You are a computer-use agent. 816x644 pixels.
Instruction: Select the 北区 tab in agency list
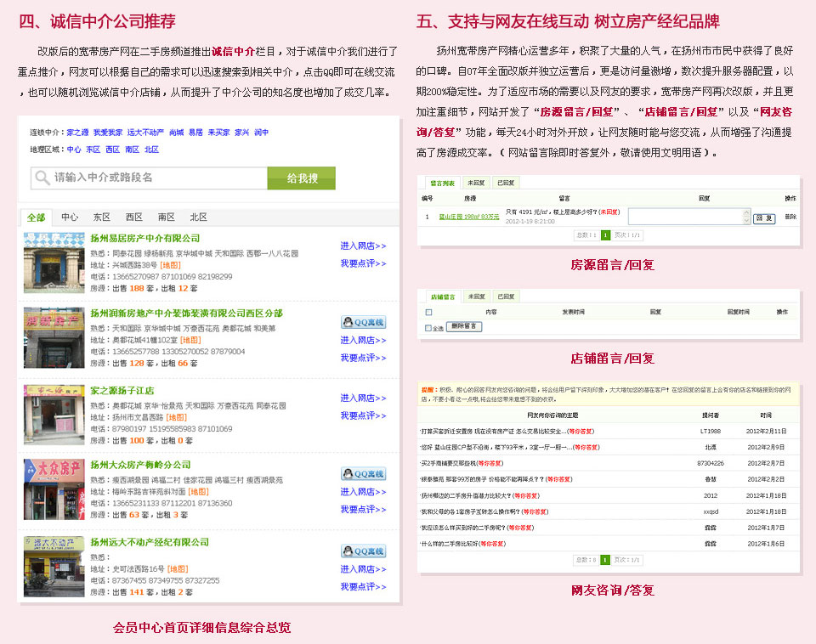click(x=199, y=217)
